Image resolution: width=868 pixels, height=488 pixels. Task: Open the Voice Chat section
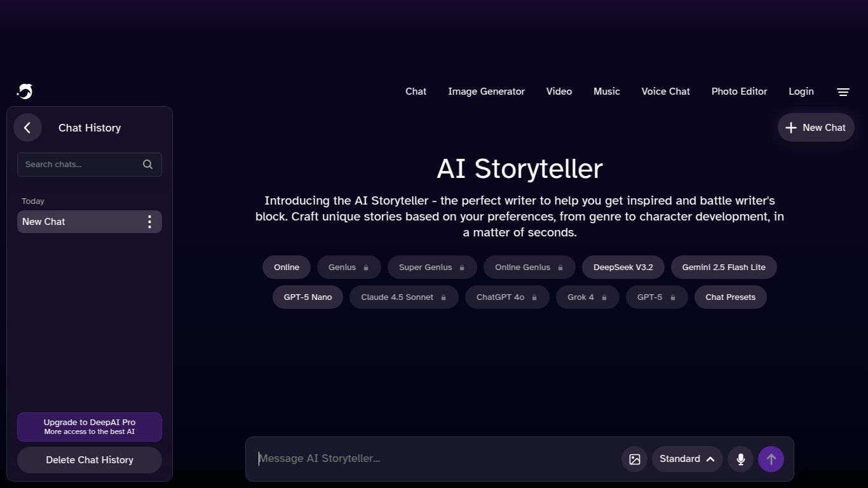click(665, 91)
